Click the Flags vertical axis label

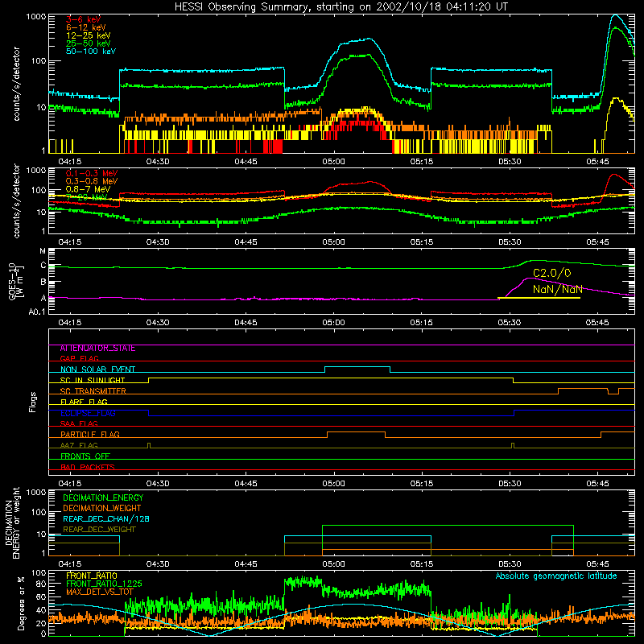(33, 402)
